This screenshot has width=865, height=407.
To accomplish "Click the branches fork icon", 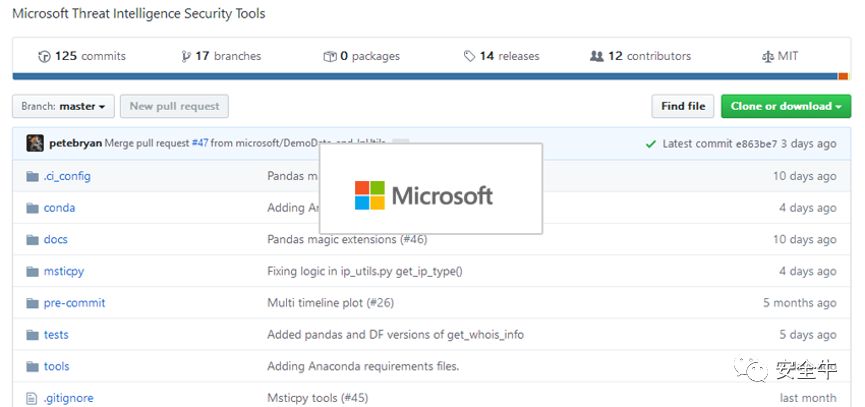I will point(186,56).
